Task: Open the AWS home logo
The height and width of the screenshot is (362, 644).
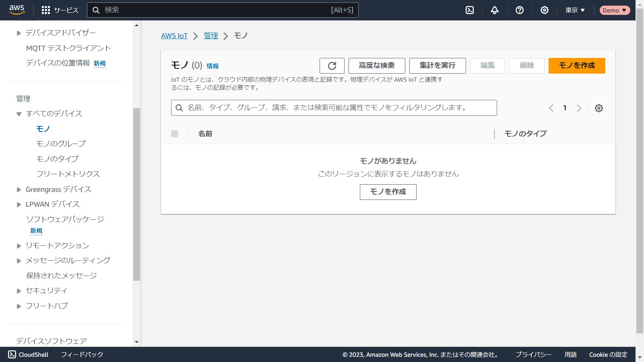Action: (17, 10)
